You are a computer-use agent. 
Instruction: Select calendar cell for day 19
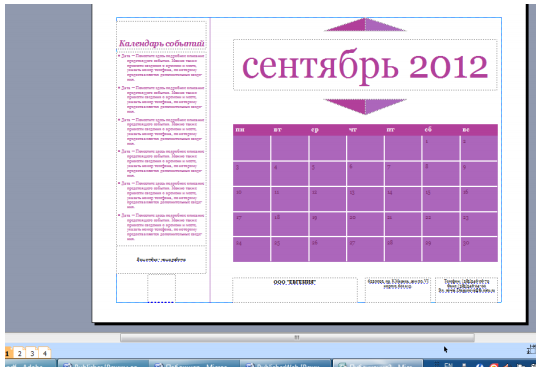[x=328, y=224]
